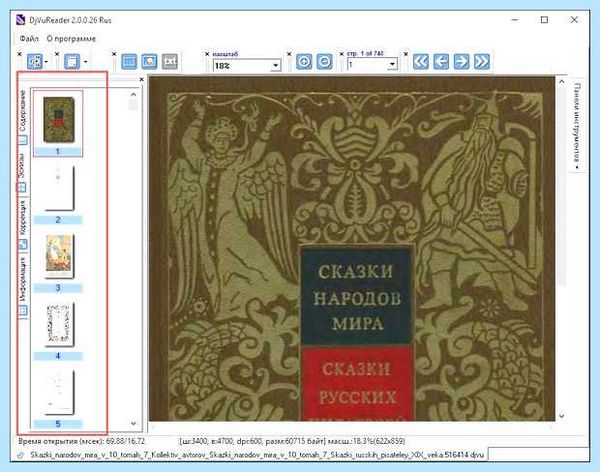The image size is (600, 472).
Task: Click document view scroll down arrow
Action: tap(561, 416)
